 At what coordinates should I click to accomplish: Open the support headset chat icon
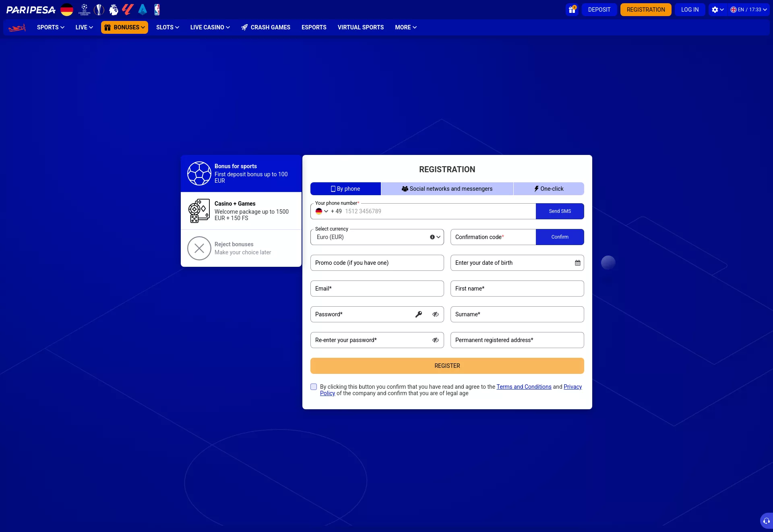point(766,521)
